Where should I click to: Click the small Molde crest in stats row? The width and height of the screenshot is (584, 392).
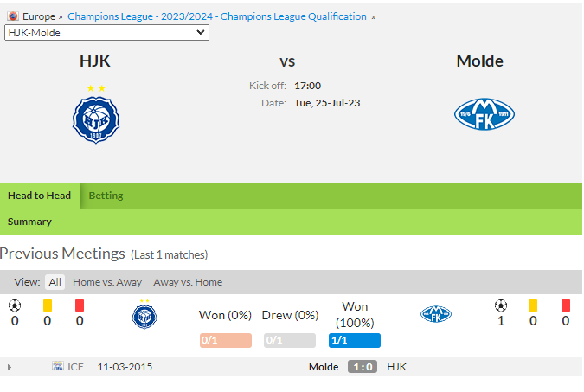[x=436, y=314]
